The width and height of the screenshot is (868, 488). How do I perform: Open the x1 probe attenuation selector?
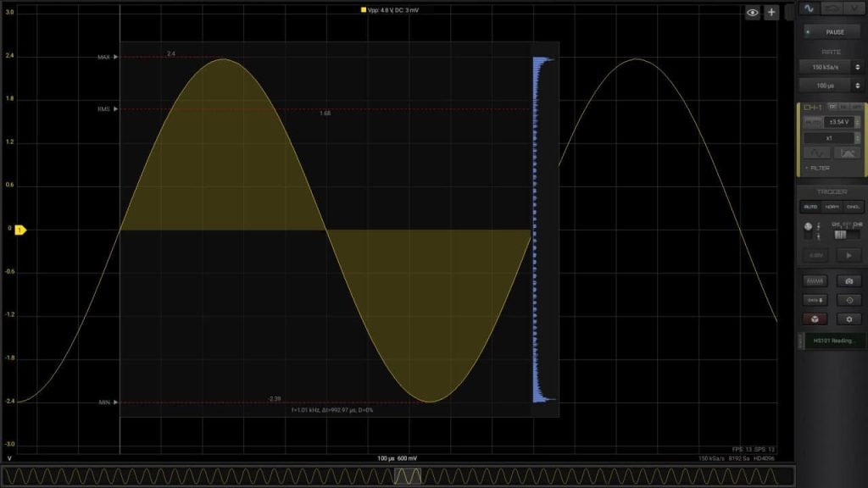(830, 138)
